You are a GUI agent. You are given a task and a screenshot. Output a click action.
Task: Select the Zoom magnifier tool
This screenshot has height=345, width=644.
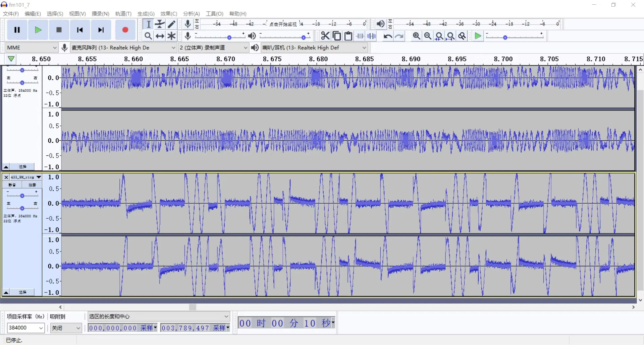148,36
